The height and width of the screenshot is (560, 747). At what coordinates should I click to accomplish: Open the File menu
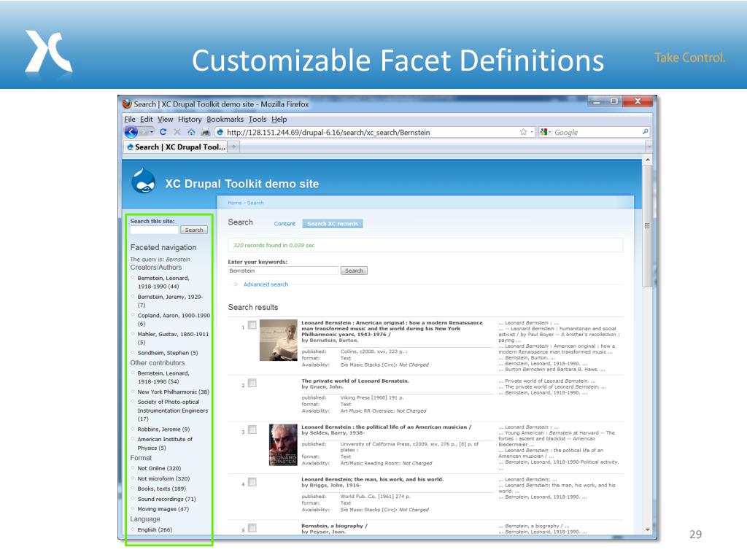pos(130,119)
